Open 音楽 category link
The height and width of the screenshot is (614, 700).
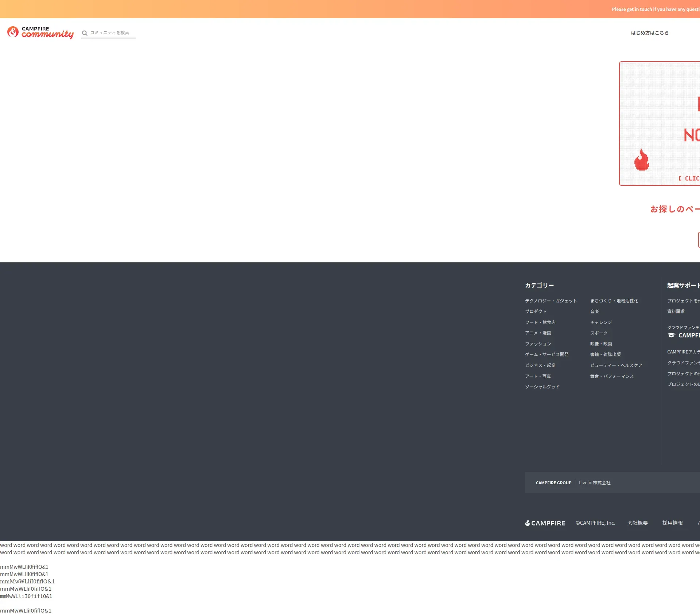point(594,312)
